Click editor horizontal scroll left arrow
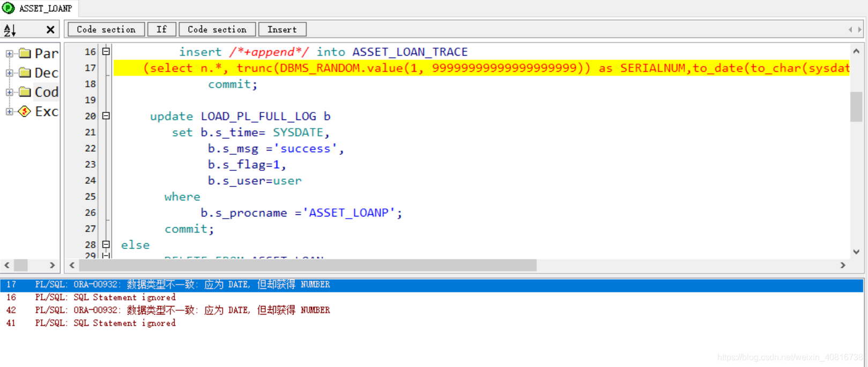 (x=72, y=265)
